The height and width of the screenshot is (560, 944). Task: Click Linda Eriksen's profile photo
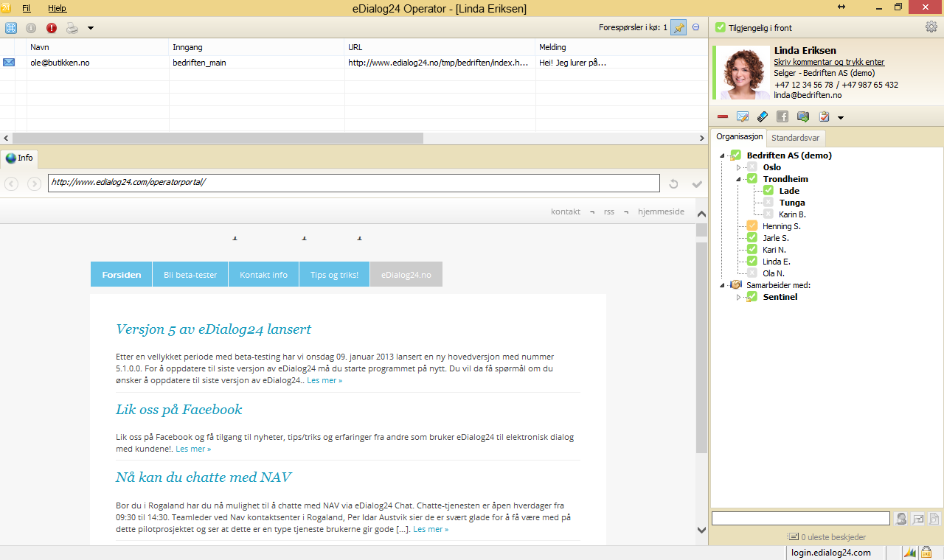click(743, 73)
